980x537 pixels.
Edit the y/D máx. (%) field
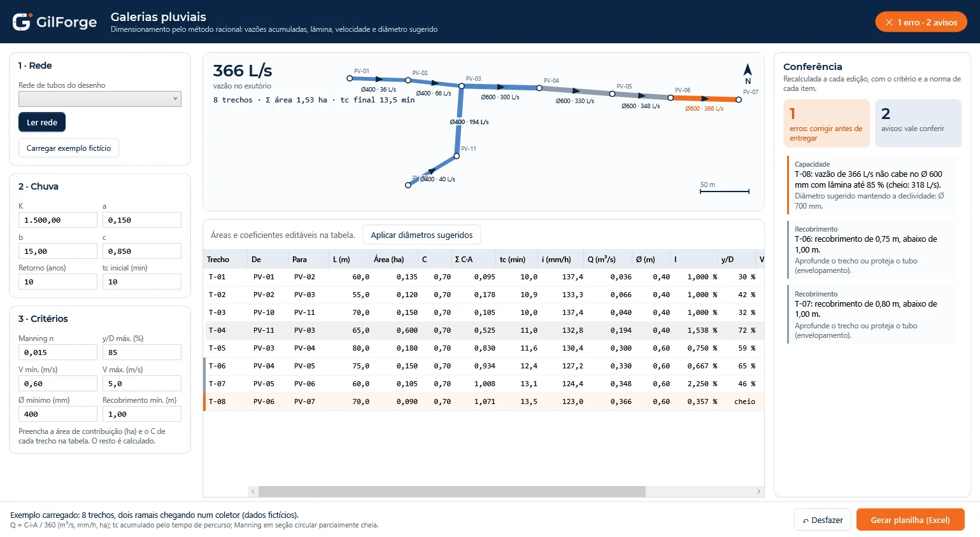tap(142, 352)
